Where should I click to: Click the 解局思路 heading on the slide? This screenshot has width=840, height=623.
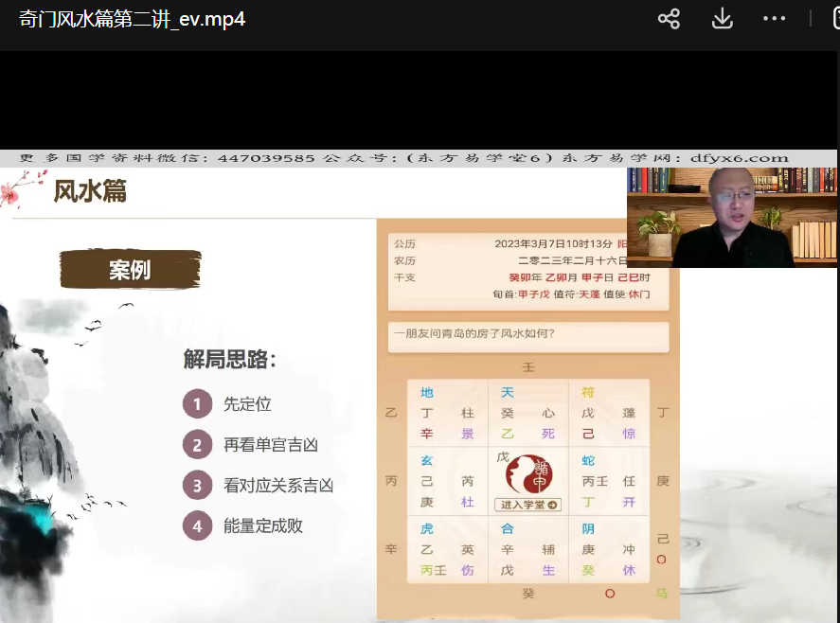tap(230, 359)
